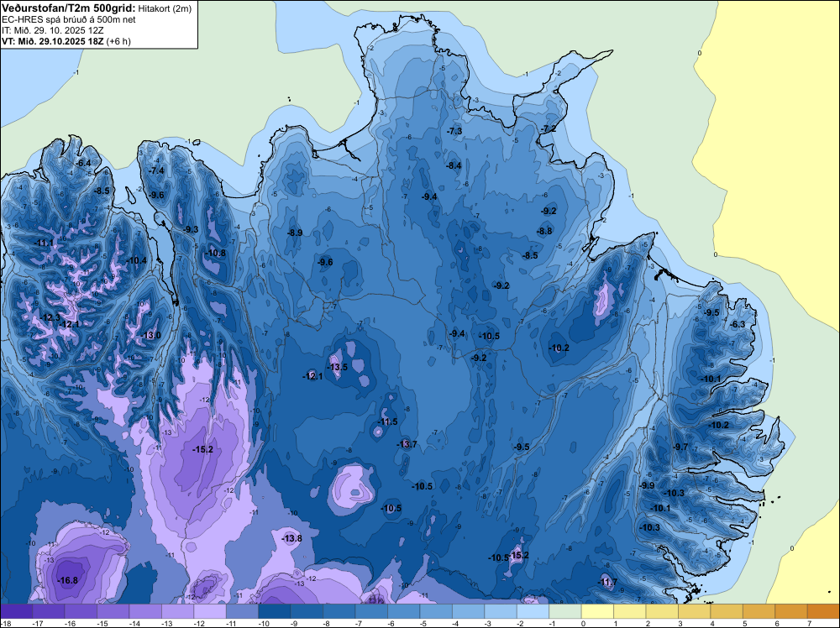840x628 pixels.
Task: Click the legend swatch above the -12 label
Action: click(210, 611)
